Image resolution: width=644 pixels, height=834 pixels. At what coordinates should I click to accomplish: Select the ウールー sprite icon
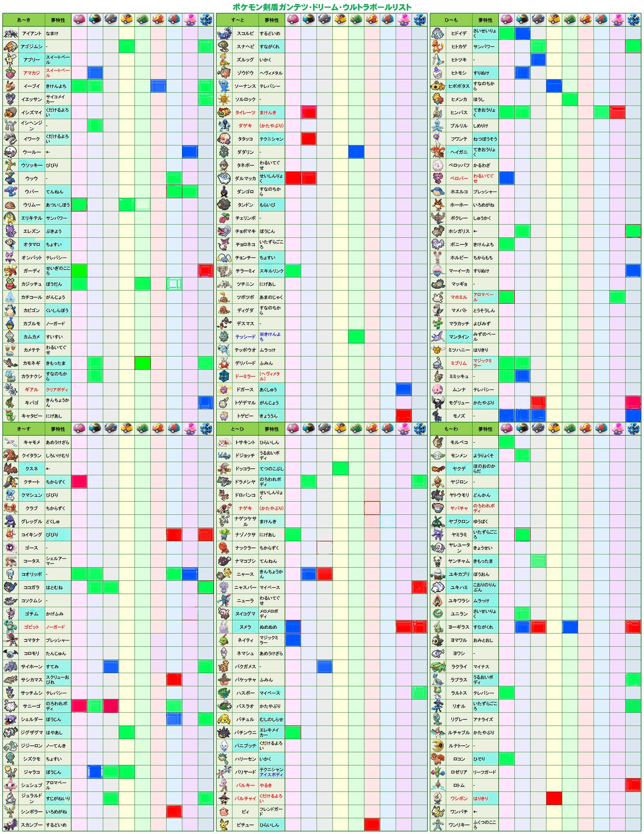(x=11, y=152)
